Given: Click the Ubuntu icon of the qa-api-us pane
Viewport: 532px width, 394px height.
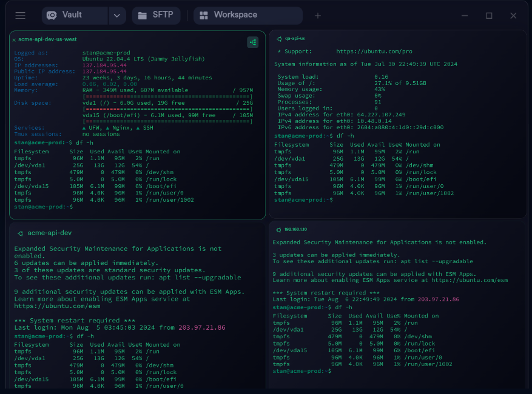Looking at the screenshot, I should [279, 39].
